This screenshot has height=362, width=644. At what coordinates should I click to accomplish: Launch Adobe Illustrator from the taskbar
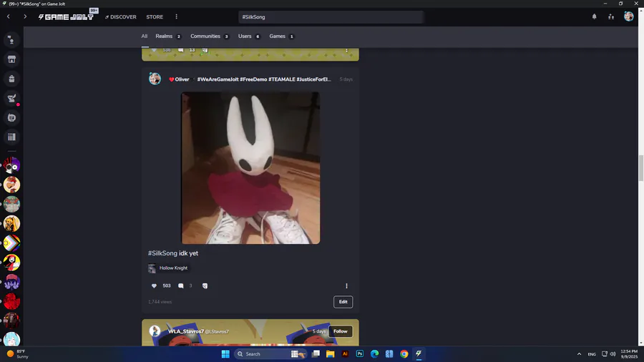[345, 354]
